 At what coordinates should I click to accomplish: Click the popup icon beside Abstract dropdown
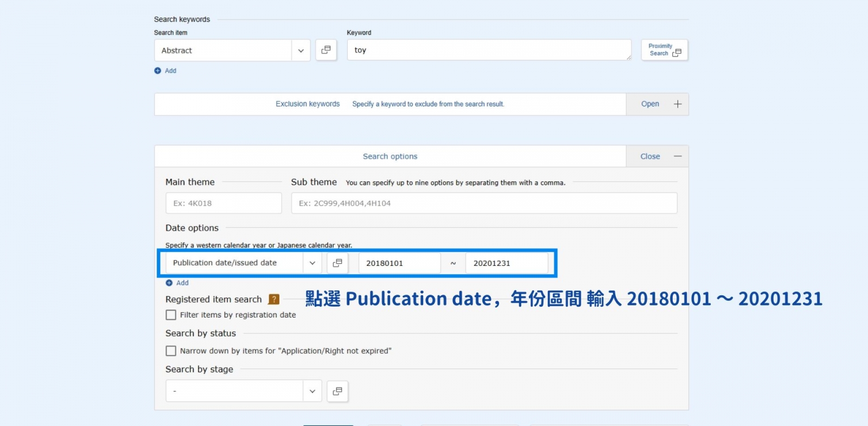(x=326, y=50)
